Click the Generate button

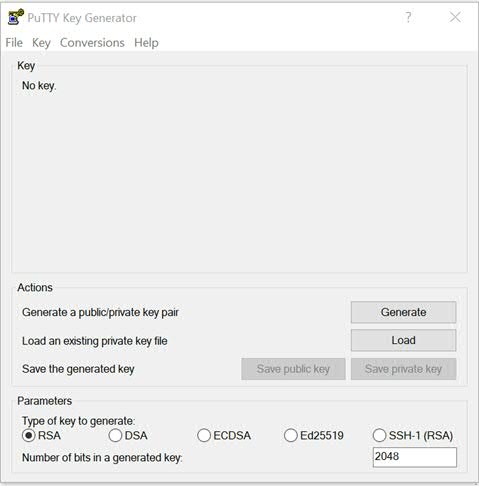[x=403, y=312]
